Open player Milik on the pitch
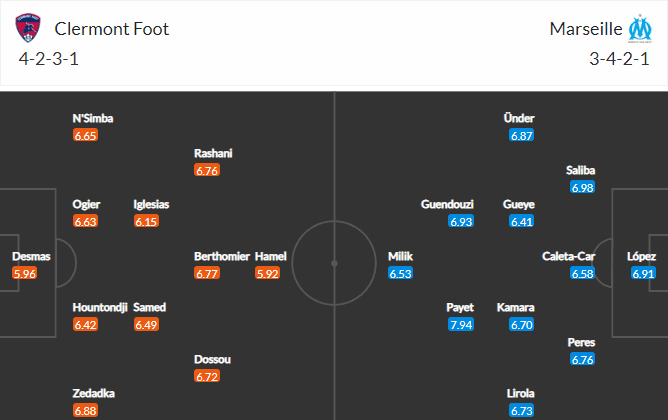The width and height of the screenshot is (668, 420). click(x=400, y=256)
